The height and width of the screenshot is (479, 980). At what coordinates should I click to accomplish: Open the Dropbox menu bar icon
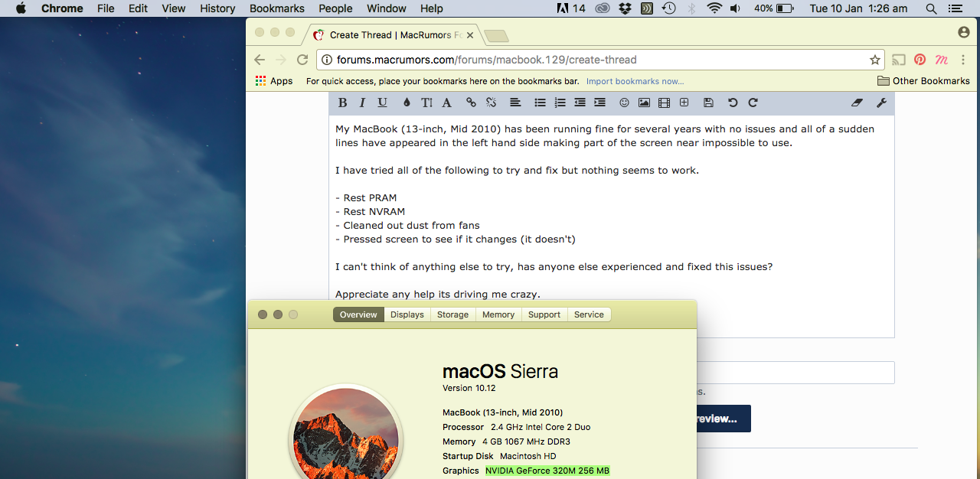tap(625, 8)
